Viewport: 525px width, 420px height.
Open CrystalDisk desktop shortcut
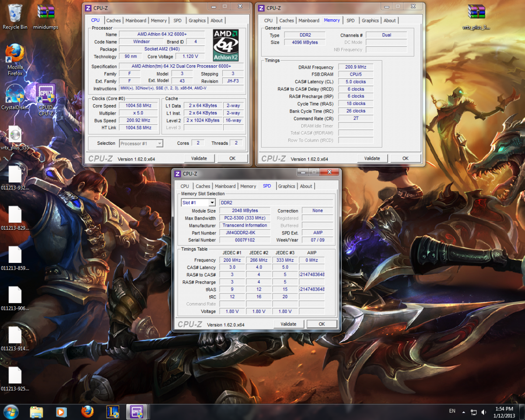coord(15,97)
